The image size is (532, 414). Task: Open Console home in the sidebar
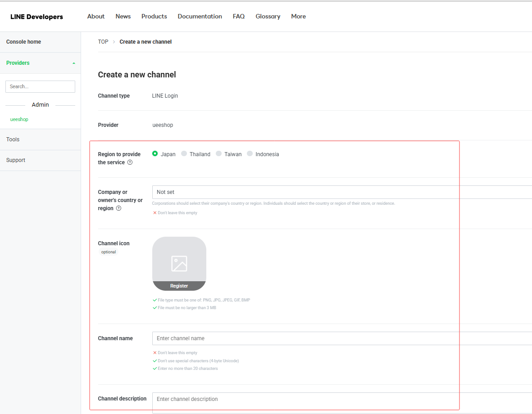[23, 42]
